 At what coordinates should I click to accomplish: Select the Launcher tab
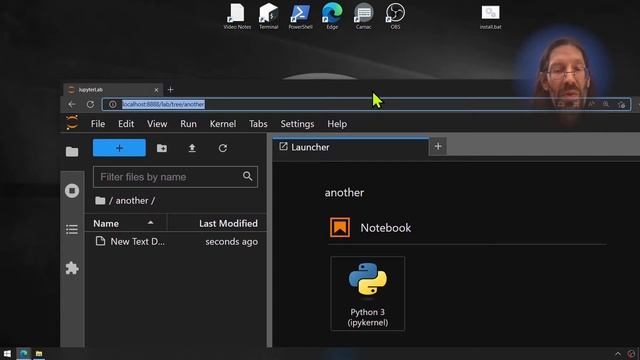pyautogui.click(x=350, y=147)
